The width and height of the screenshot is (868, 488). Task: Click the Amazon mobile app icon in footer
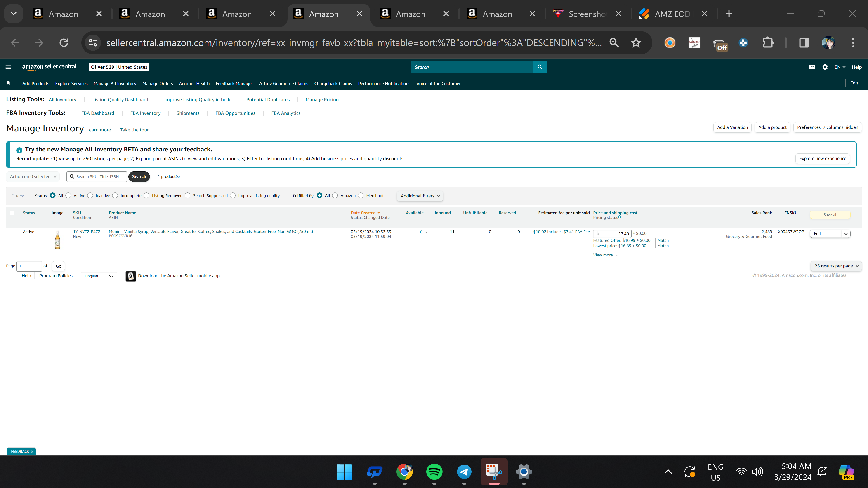tap(131, 276)
